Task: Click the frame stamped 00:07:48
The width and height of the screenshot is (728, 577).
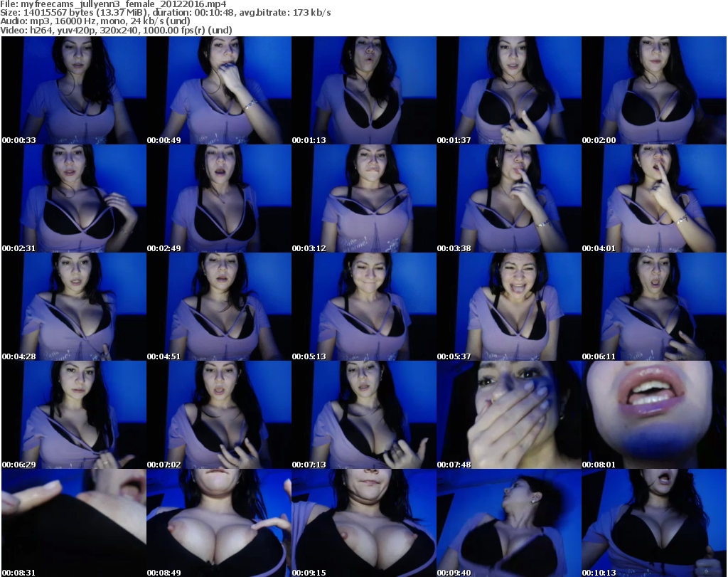Action: pos(509,415)
